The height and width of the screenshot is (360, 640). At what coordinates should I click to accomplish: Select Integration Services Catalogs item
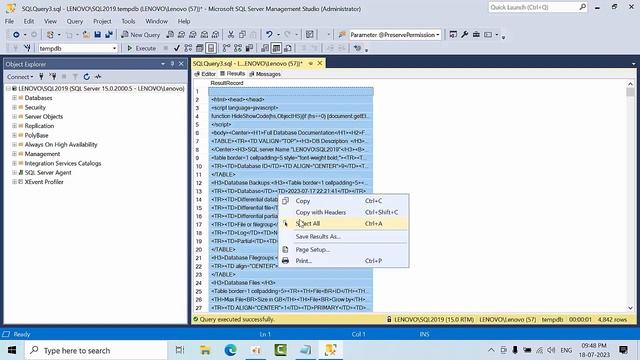63,163
